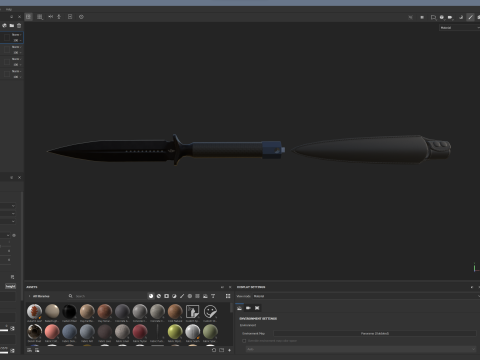
Task: Click the Assets search field
Action: 107,296
